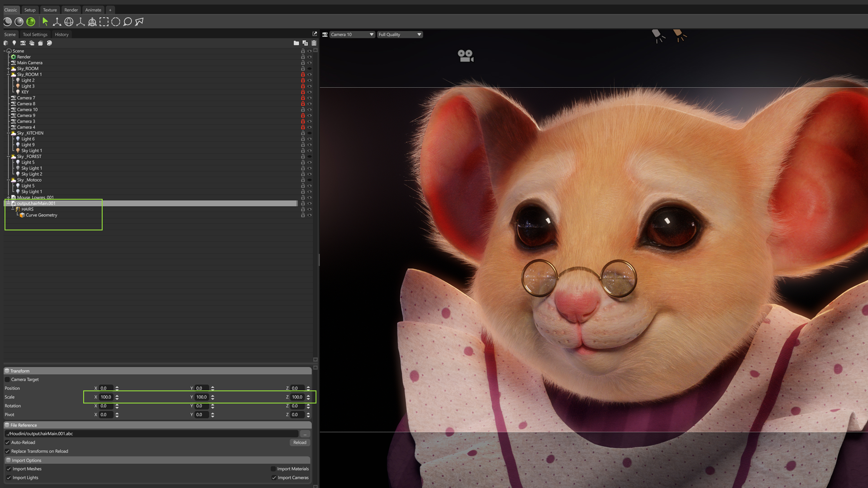Click the add camera icon in scene toolbar
Screen dimensions: 868x488
23,43
